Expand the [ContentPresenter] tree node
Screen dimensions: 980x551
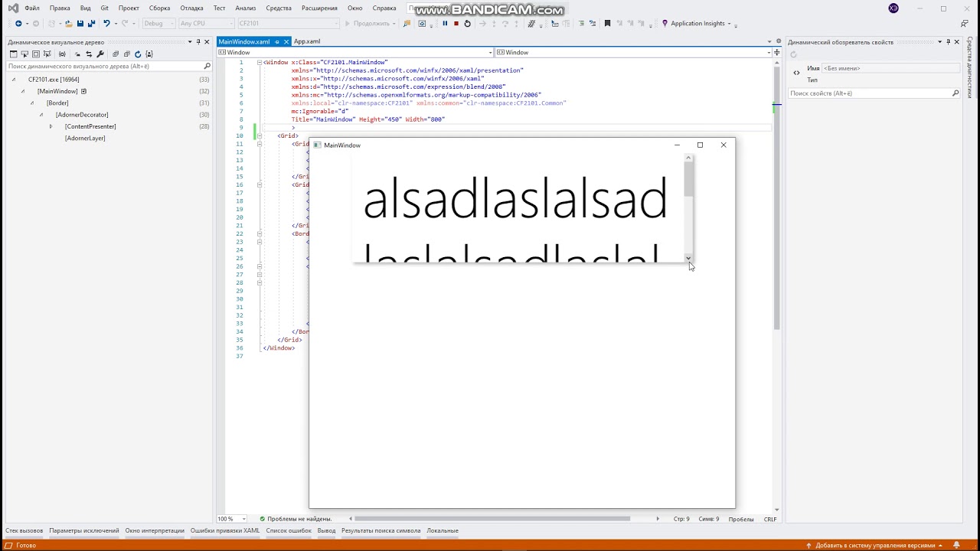pos(51,126)
